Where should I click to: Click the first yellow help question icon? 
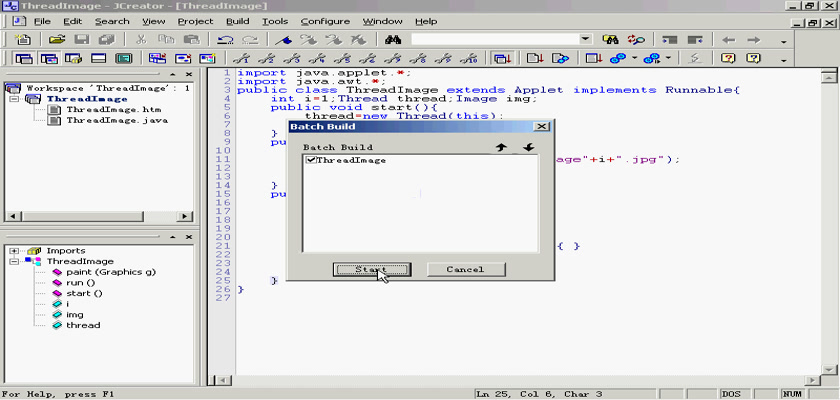[728, 58]
